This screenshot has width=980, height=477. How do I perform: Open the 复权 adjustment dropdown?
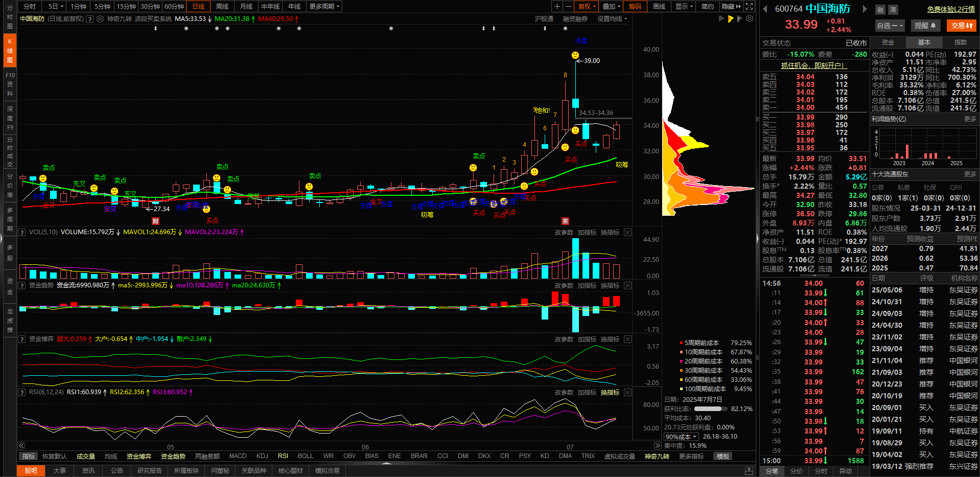(x=588, y=7)
